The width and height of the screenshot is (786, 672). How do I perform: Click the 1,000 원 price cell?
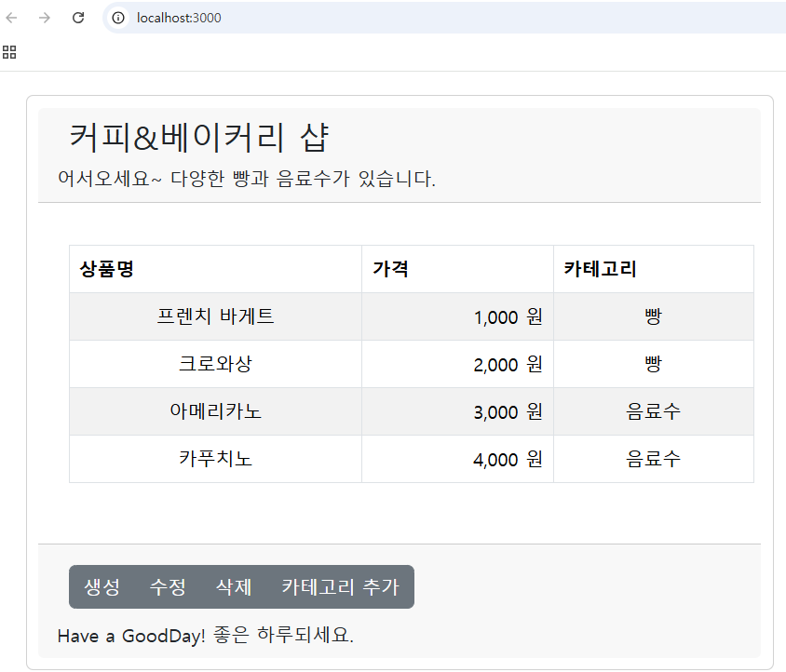tap(457, 316)
